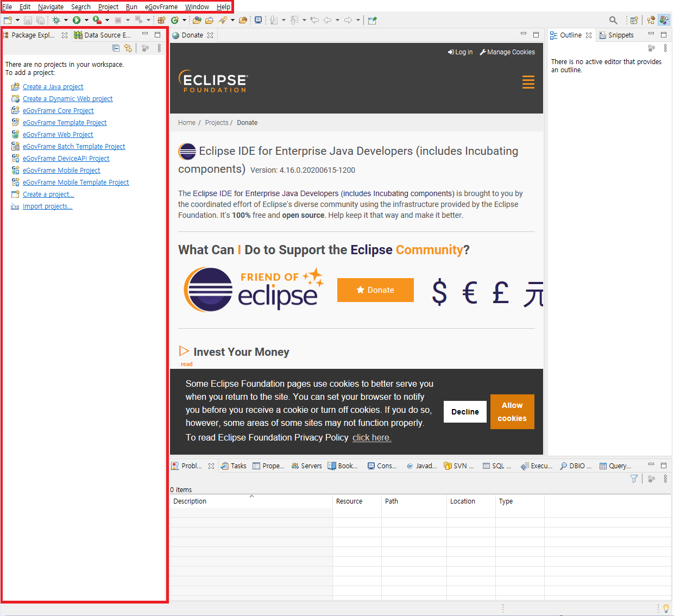Click the privacy policy 'click here' link

coord(372,438)
